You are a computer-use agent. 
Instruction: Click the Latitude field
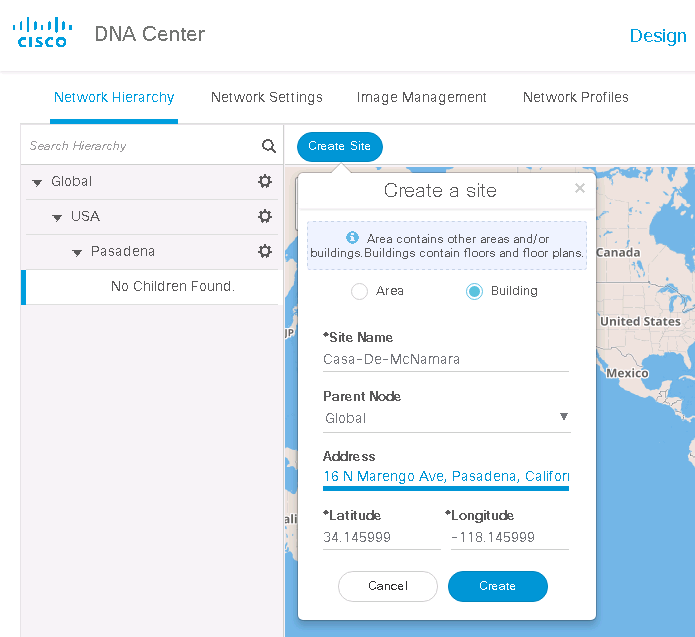point(382,537)
